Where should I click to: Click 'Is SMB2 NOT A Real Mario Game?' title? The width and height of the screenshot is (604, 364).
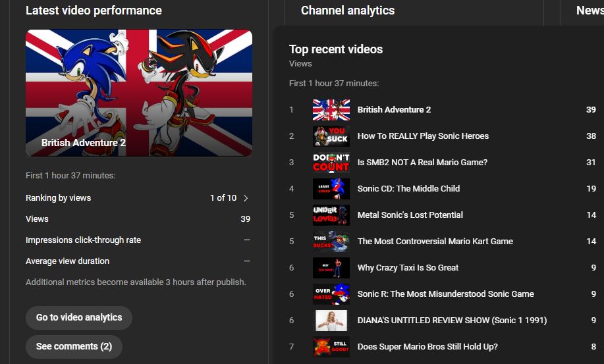point(422,163)
